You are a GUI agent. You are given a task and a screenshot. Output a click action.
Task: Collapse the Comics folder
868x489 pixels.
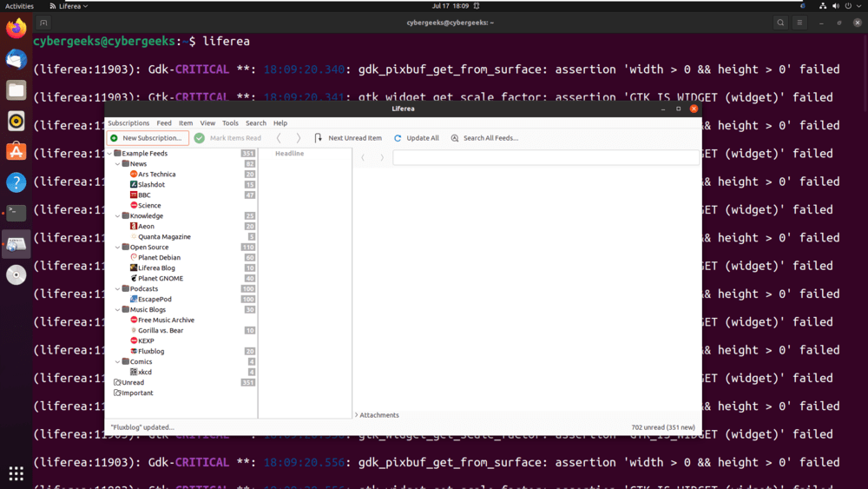117,361
